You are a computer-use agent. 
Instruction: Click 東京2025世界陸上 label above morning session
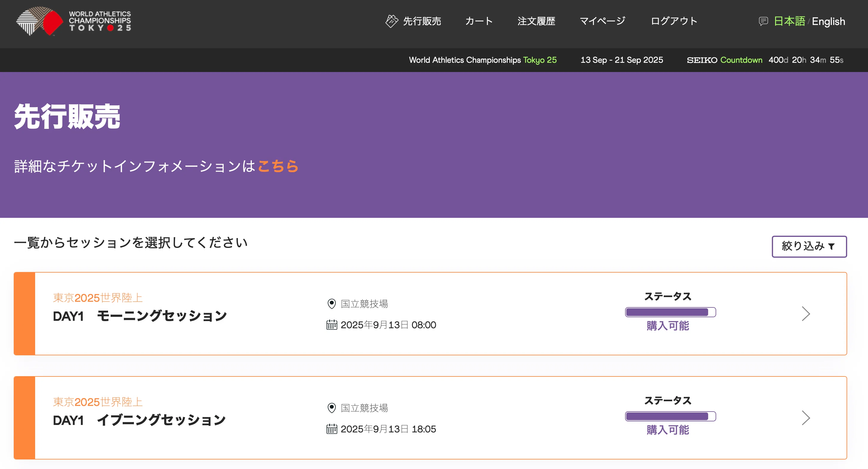[98, 298]
